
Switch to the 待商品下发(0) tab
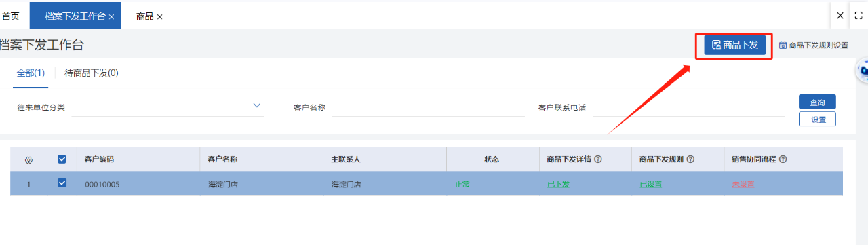pos(92,73)
